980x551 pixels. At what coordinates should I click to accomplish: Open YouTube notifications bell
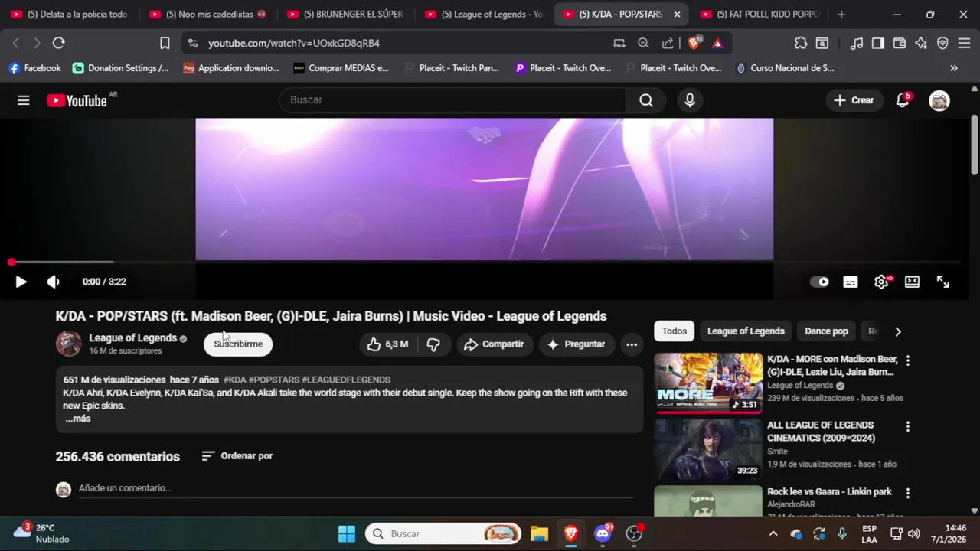tap(903, 100)
